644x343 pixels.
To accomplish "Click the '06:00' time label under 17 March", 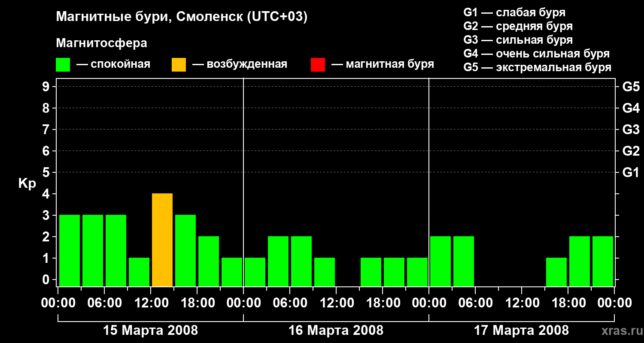I will click(475, 303).
